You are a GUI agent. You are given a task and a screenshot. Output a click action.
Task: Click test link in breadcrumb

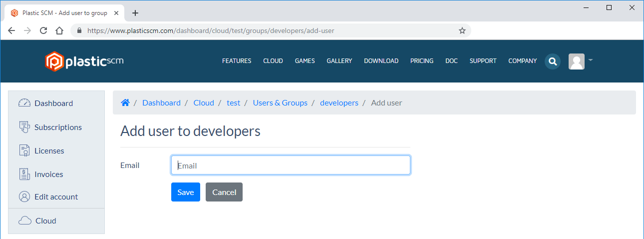(x=234, y=102)
